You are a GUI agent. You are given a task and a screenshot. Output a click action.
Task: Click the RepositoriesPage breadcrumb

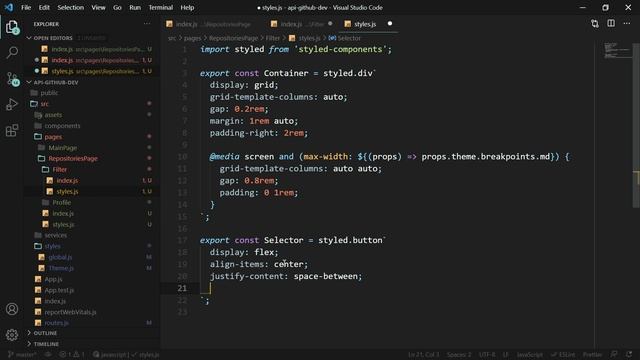tap(233, 38)
